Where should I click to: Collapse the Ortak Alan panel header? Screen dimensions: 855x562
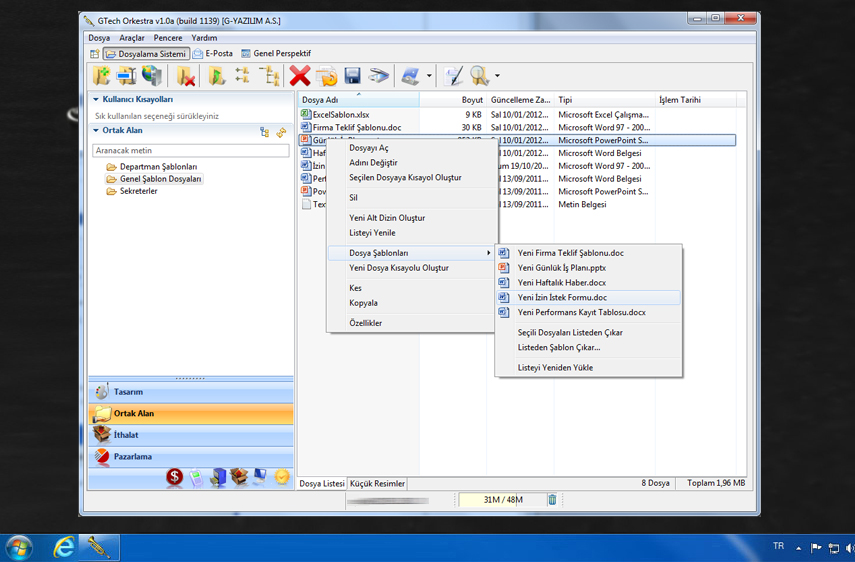[96, 131]
